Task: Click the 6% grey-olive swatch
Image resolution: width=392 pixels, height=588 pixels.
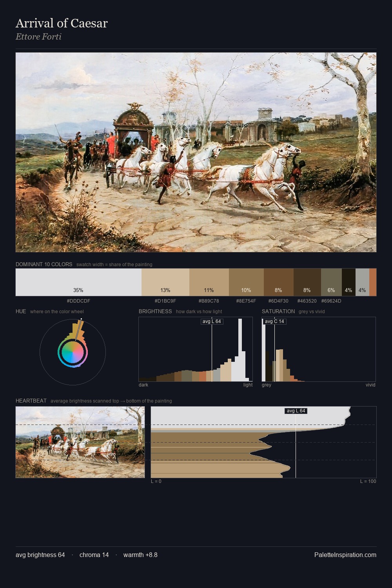Action: pyautogui.click(x=331, y=282)
